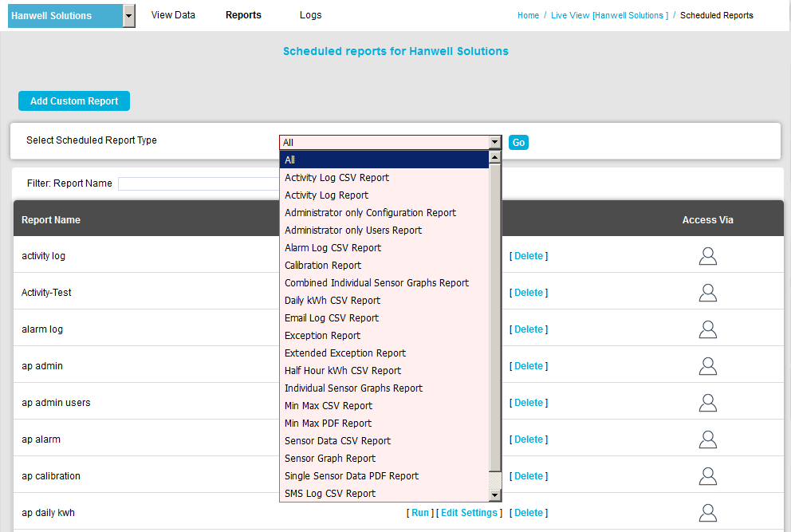Select Min Max CSV Report option
Screen dimensions: 791x532
pyautogui.click(x=384, y=406)
